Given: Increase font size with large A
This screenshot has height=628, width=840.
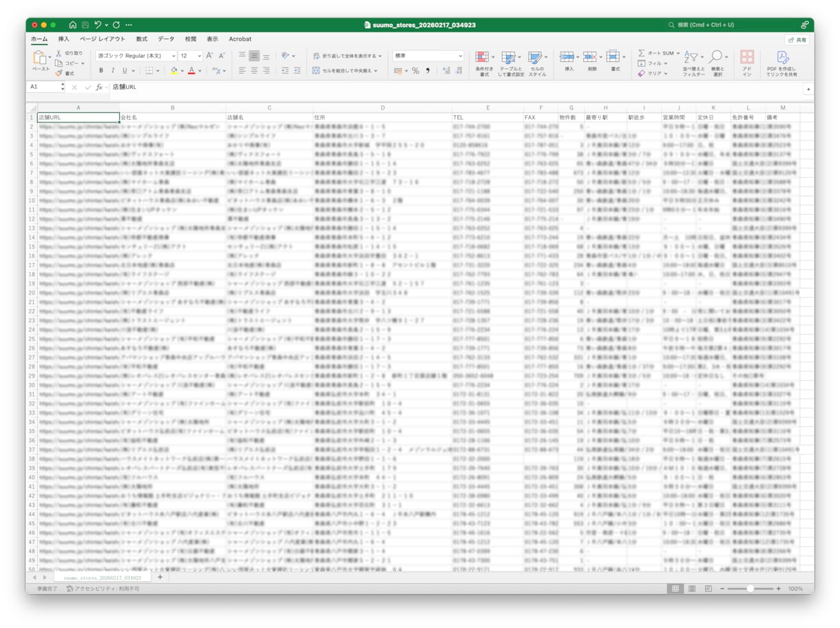Looking at the screenshot, I should (x=211, y=56).
